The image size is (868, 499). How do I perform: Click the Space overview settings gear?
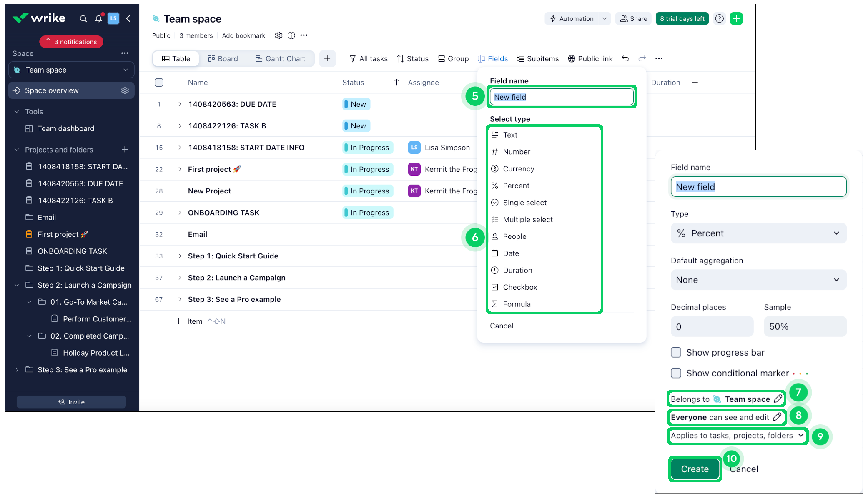tap(125, 90)
